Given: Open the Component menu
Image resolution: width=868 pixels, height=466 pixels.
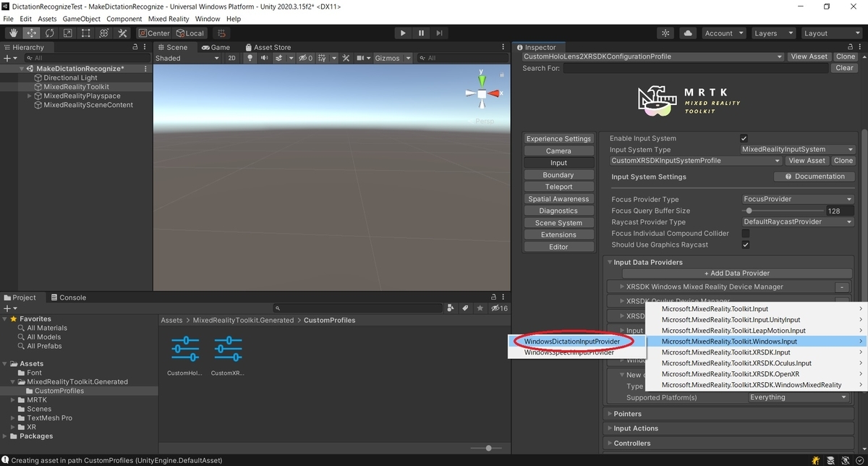Looking at the screenshot, I should (x=124, y=19).
